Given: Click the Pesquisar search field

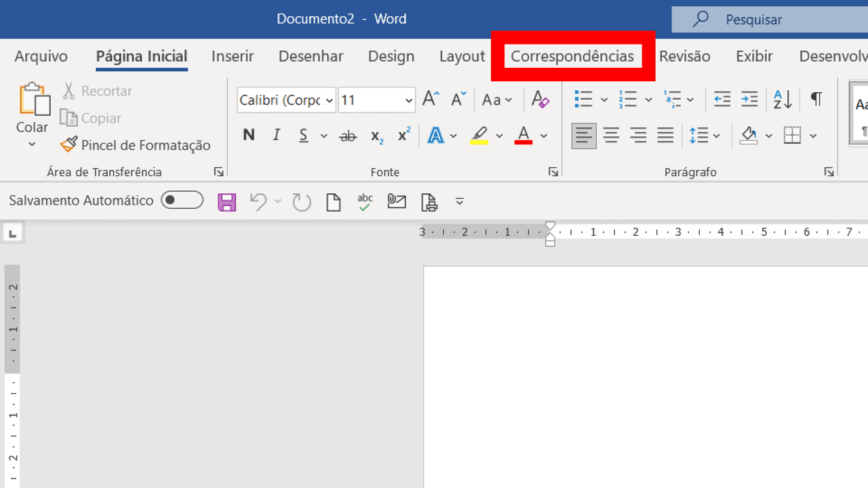Looking at the screenshot, I should coord(770,20).
